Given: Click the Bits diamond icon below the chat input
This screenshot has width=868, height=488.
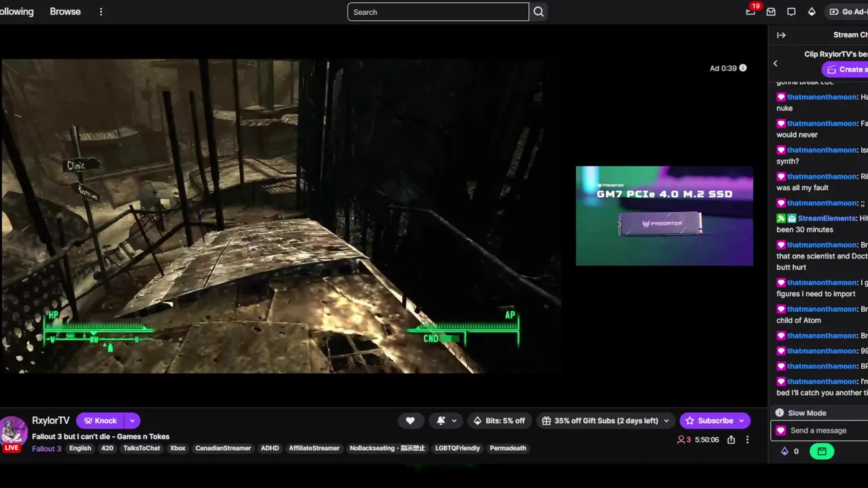Looking at the screenshot, I should (785, 451).
